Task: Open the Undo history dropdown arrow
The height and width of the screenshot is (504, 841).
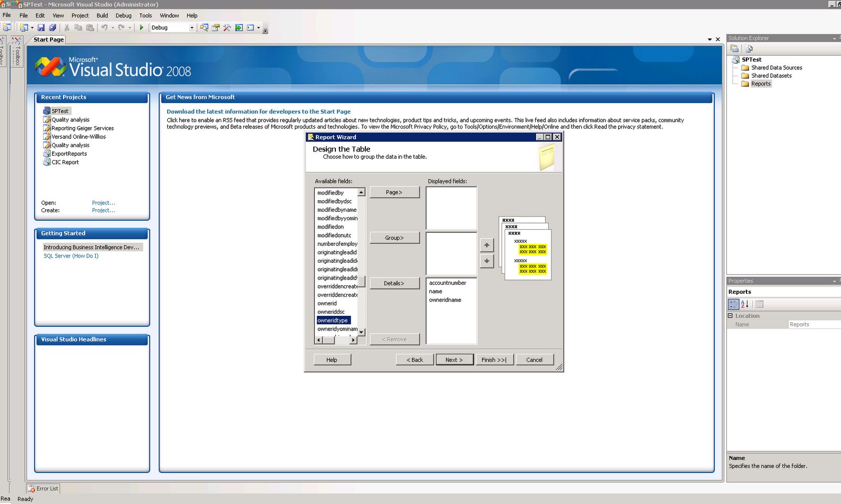Action: pyautogui.click(x=112, y=27)
